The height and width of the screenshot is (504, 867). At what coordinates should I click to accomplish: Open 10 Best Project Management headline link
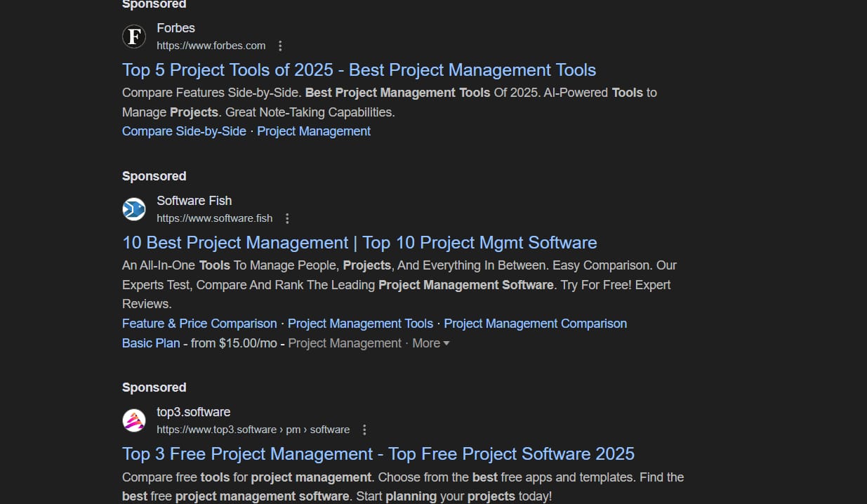(359, 243)
